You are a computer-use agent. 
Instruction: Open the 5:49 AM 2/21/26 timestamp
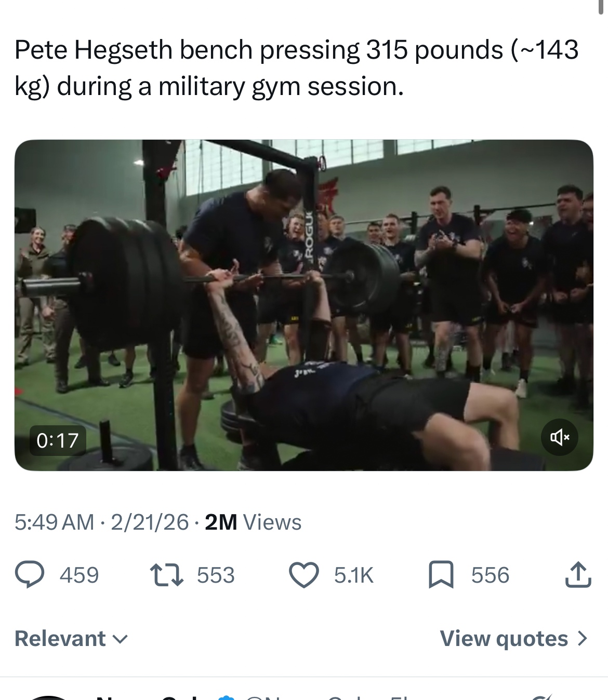point(101,522)
